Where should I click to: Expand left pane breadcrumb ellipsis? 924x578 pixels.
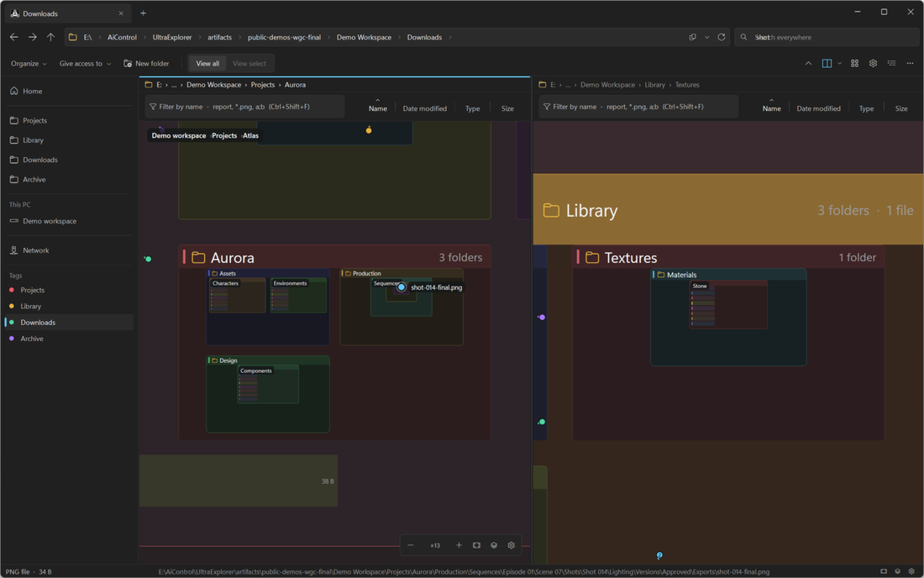[174, 85]
